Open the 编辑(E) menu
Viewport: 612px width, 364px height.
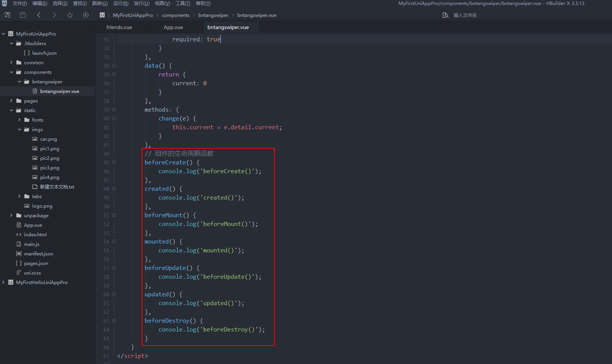click(x=40, y=3)
